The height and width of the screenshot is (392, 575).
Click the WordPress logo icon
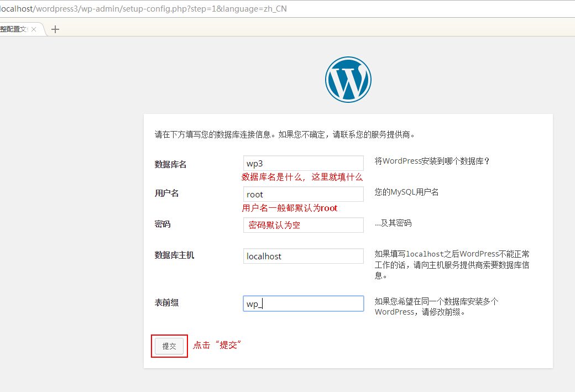click(x=348, y=79)
